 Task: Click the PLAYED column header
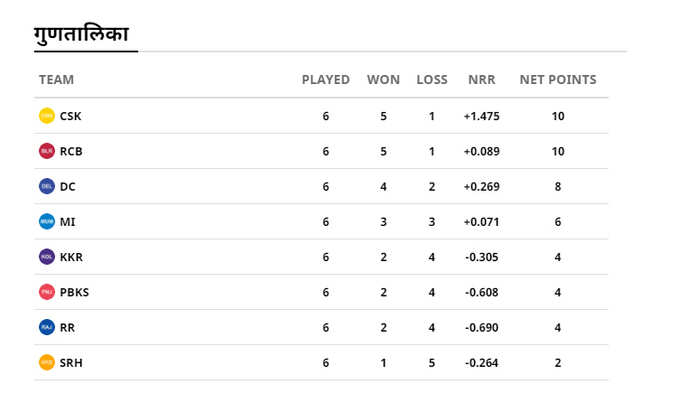tap(326, 80)
